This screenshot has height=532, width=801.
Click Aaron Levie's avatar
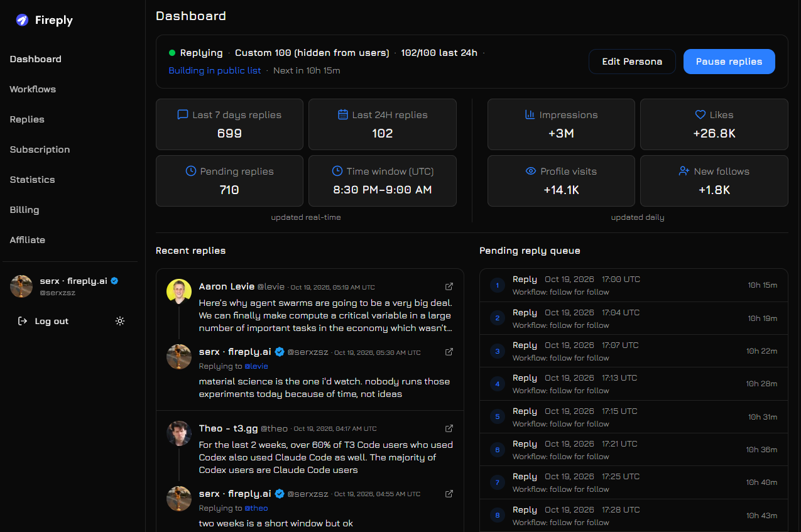179,291
